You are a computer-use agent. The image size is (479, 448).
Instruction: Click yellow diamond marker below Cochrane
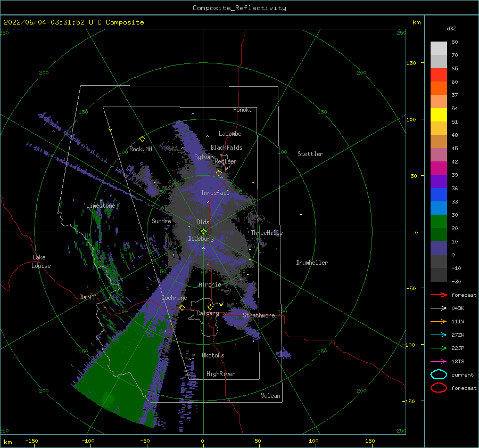pyautogui.click(x=182, y=307)
